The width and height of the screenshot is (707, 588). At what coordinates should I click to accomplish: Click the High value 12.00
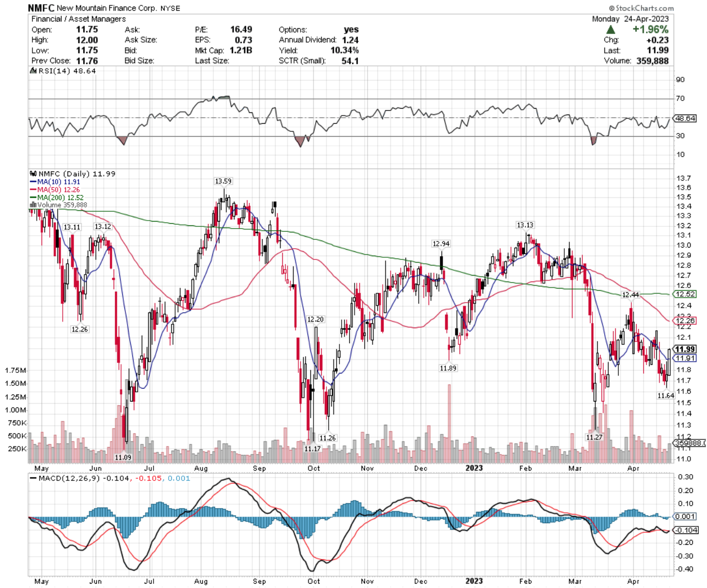87,40
